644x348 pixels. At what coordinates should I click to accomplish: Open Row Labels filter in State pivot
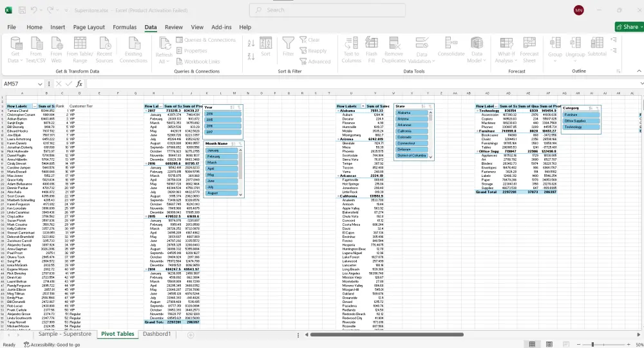point(363,106)
